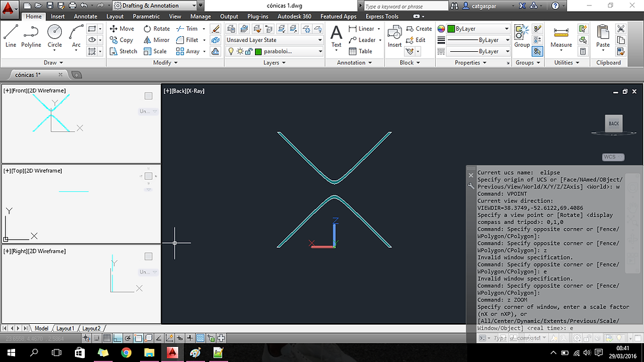Choose the Circle tool
The height and width of the screenshot is (362, 644).
click(x=55, y=36)
